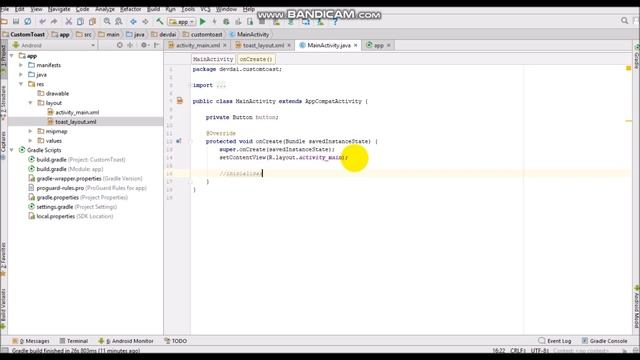Image resolution: width=640 pixels, height=360 pixels.
Task: Click the Paste clipboard icon
Action: pyautogui.click(x=93, y=21)
